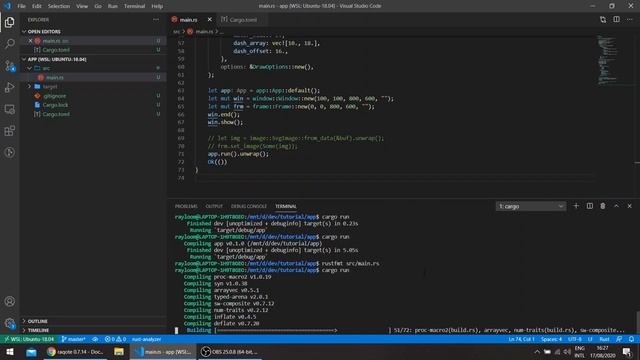Expand the Outline section
Screen dimensions: 640x360
point(24,321)
